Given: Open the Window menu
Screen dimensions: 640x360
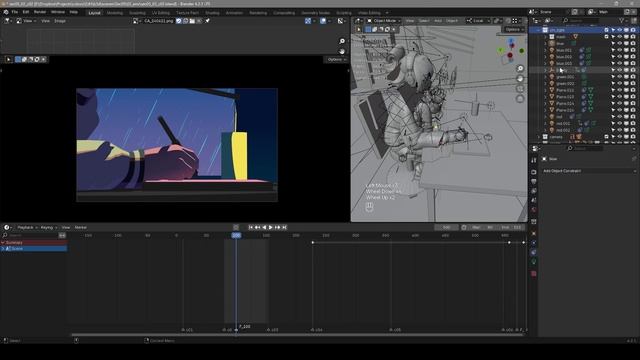Looking at the screenshot, I should pyautogui.click(x=58, y=12).
